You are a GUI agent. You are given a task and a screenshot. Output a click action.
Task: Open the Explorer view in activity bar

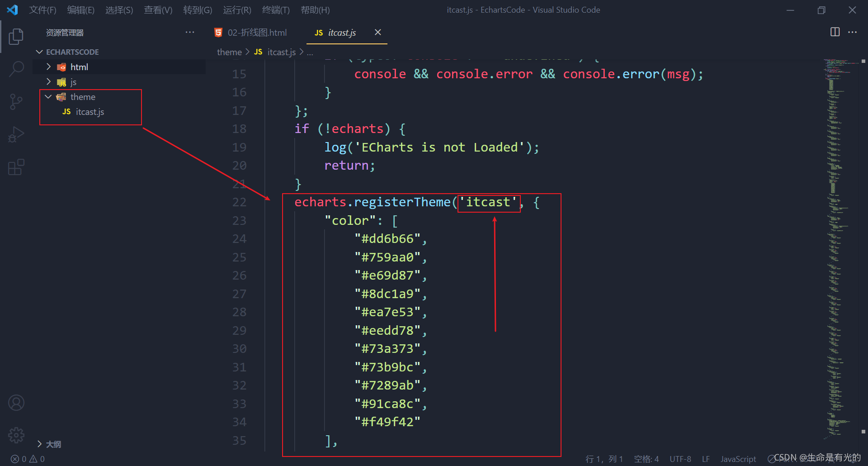click(16, 36)
